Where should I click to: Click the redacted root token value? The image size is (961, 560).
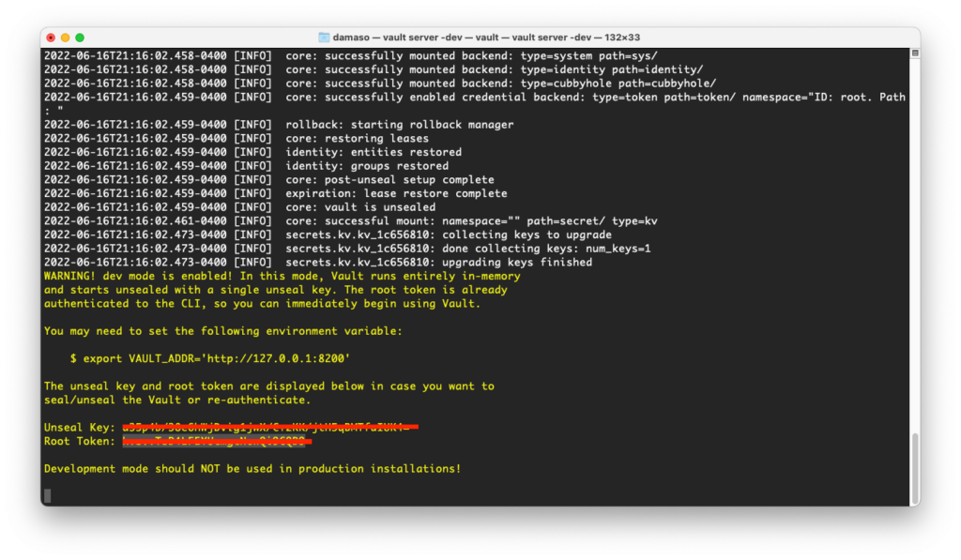click(x=217, y=441)
